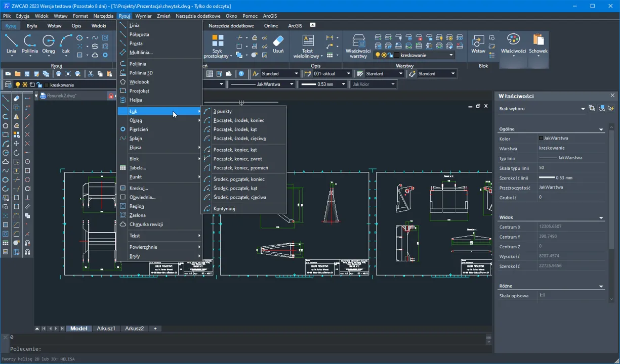
Task: Click the blue help question-mark icon
Action: (241, 74)
